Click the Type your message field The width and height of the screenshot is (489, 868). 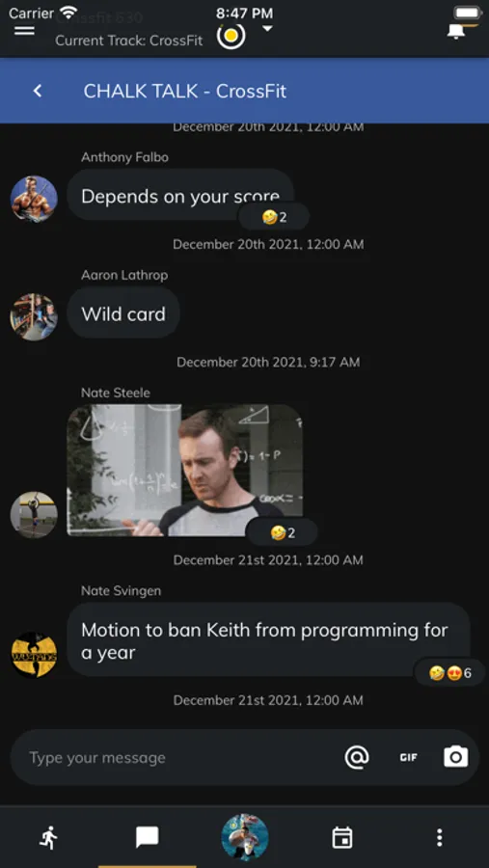177,757
